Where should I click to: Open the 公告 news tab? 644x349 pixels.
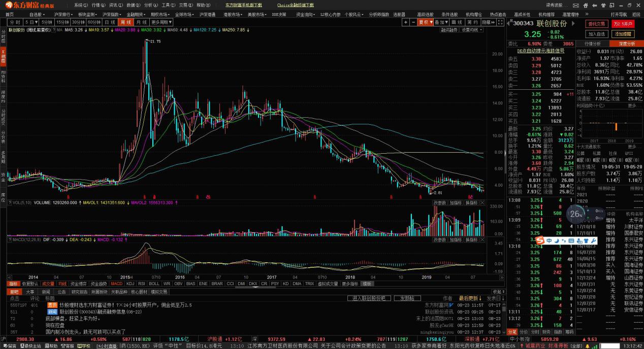coord(61,292)
